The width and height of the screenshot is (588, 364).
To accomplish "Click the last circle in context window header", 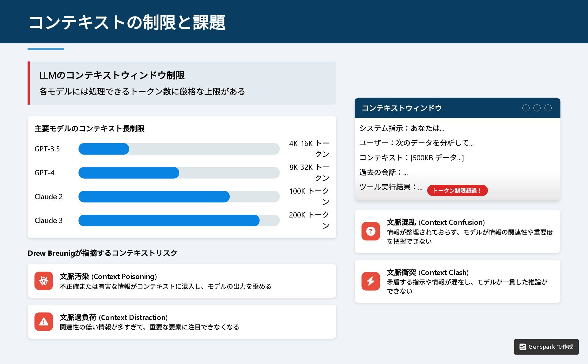I will tap(548, 108).
